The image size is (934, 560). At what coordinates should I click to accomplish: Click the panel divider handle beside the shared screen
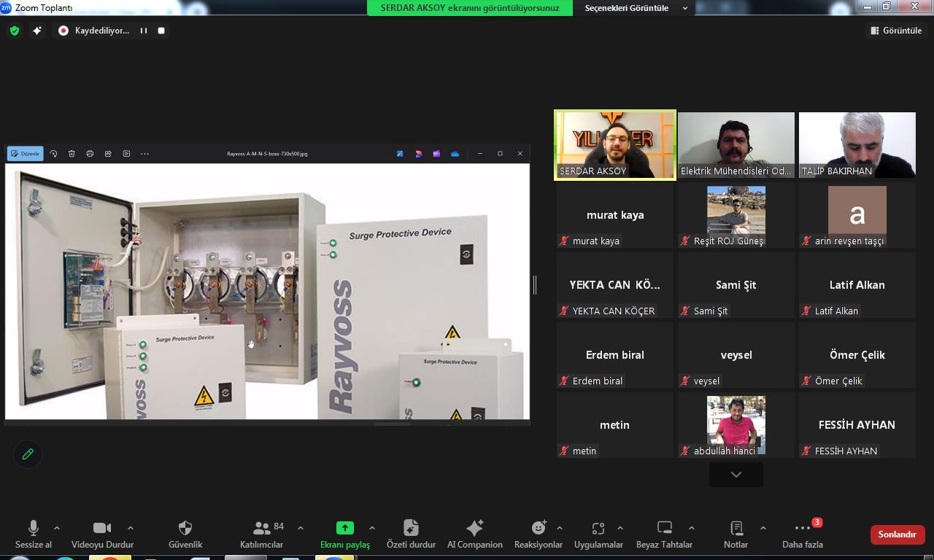point(535,285)
